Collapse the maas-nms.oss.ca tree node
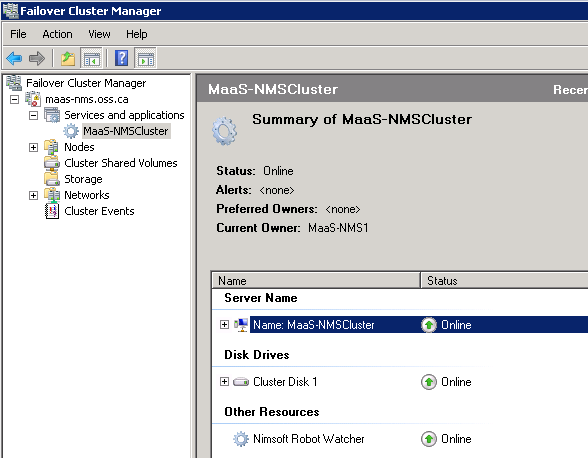 [14, 99]
